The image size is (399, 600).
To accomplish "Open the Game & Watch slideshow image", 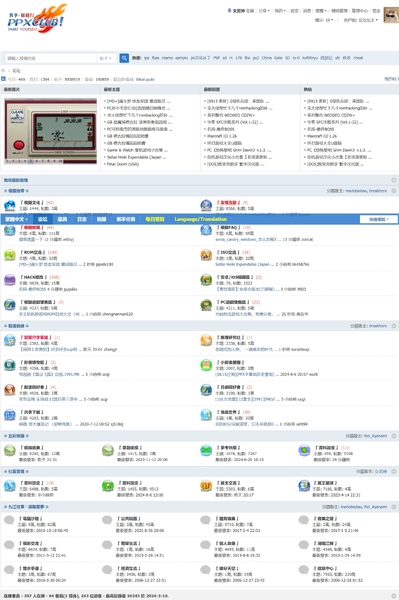I will click(50, 131).
